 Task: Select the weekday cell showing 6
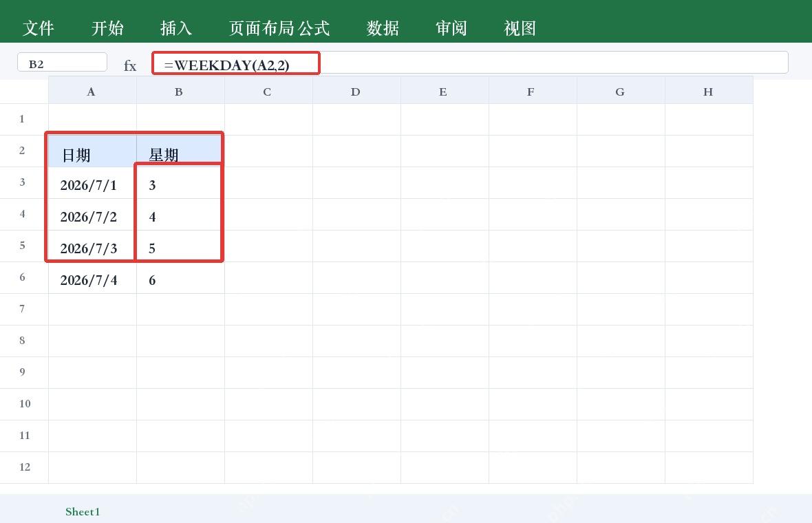point(181,277)
